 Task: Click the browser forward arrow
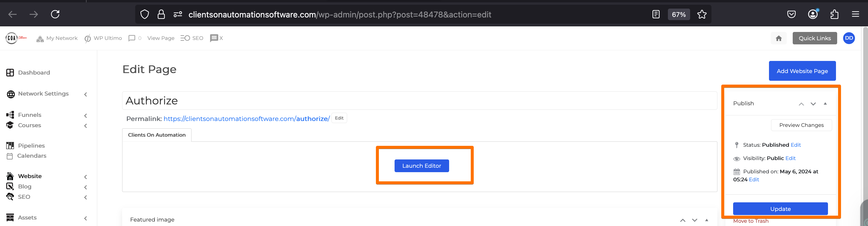pyautogui.click(x=34, y=14)
